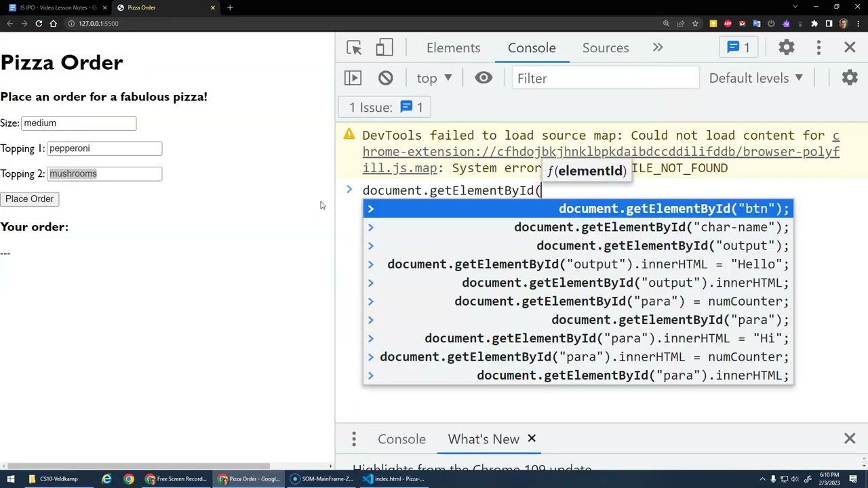
Task: Switch to the Elements tab
Action: pyautogui.click(x=453, y=47)
